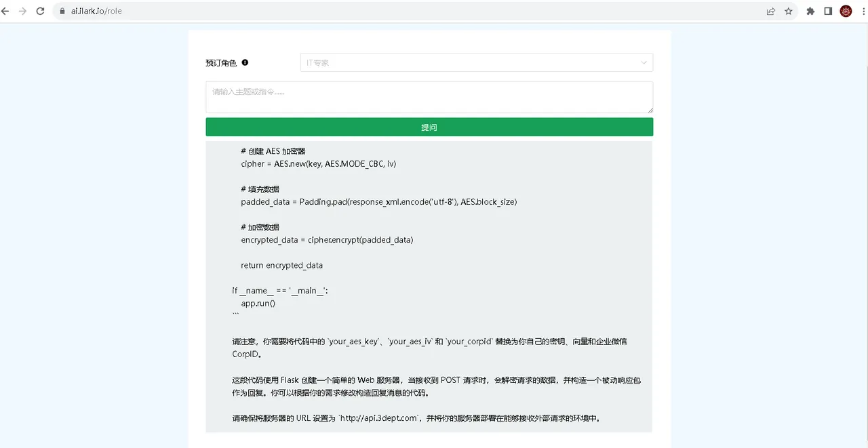Select the 'return encrypted_data' line
Viewport: 868px width, 448px height.
point(282,266)
